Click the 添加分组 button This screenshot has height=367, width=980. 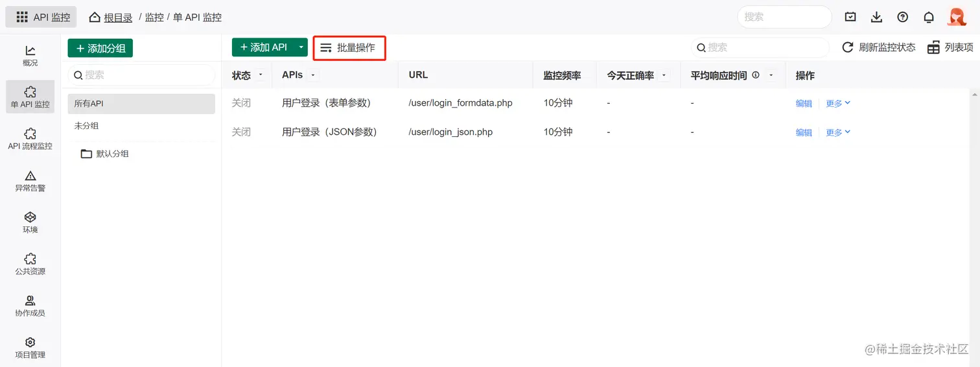coord(100,48)
